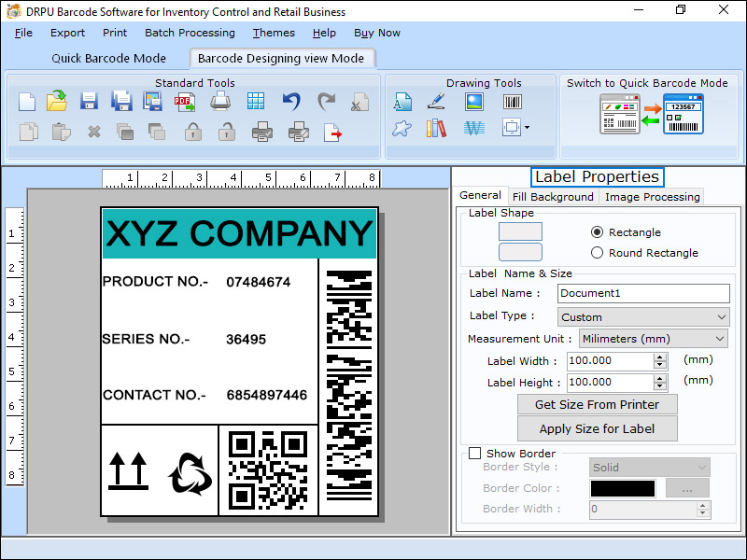Undo the last action

click(290, 101)
